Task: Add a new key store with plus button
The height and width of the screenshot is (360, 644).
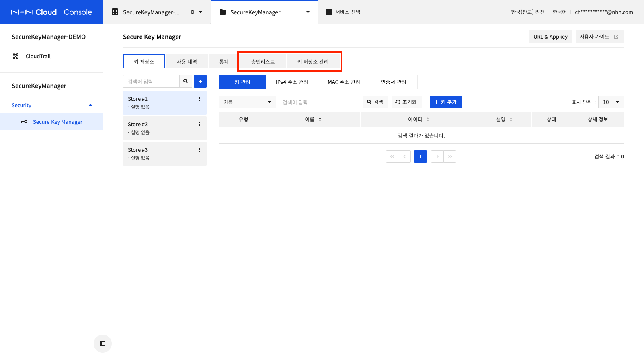Action: tap(200, 81)
